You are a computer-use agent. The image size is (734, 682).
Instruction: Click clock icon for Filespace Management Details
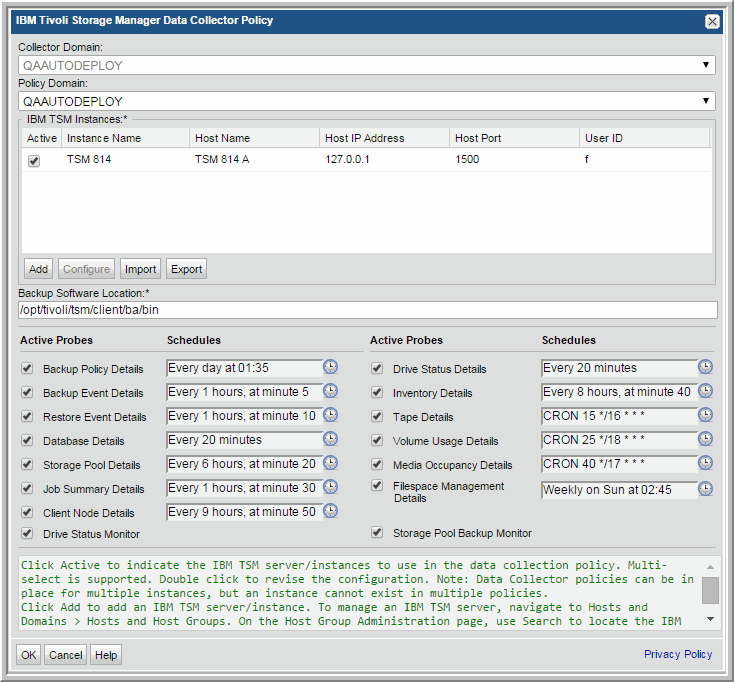tap(706, 489)
